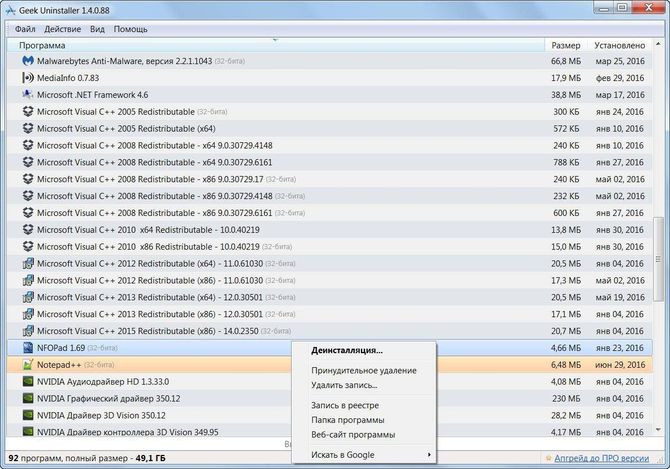Click the 230 МБ size cell
This screenshot has width=670, height=469.
pos(566,399)
